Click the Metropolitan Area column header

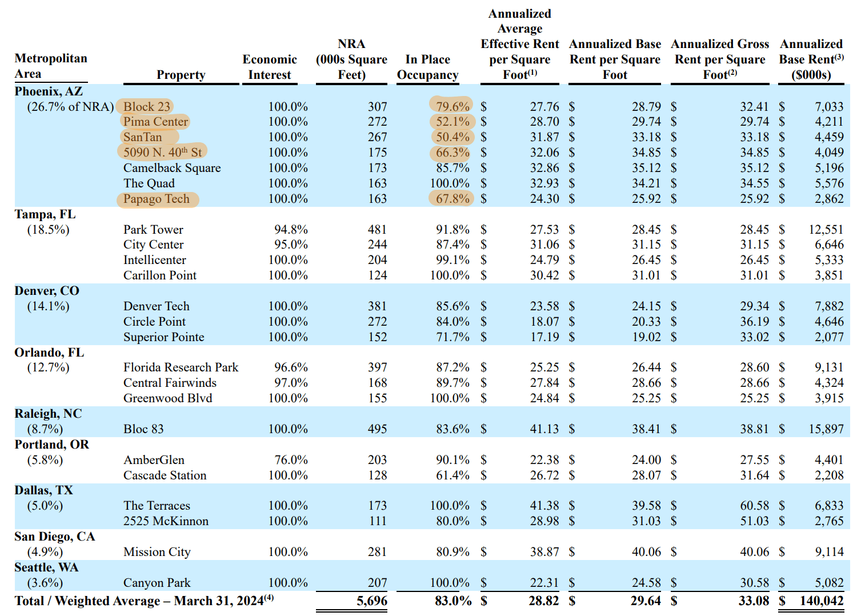[x=51, y=66]
